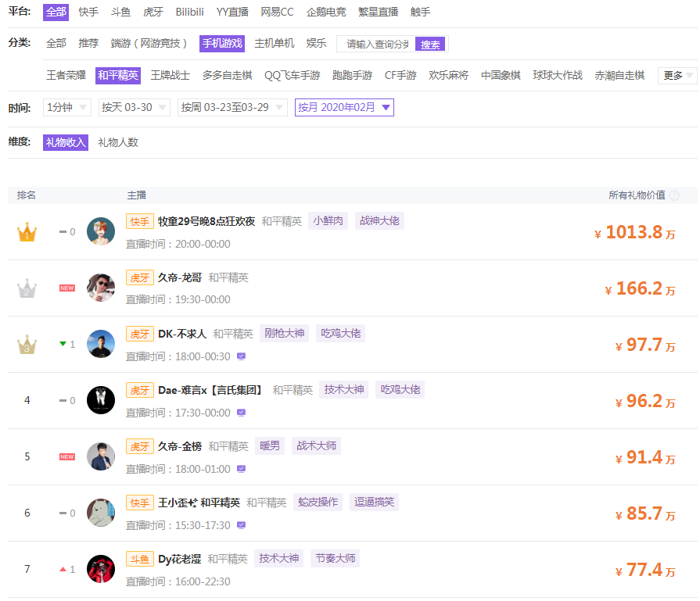The width and height of the screenshot is (700, 601).
Task: Click NEW badge in 久帝-龙哥 row
Action: coord(67,288)
